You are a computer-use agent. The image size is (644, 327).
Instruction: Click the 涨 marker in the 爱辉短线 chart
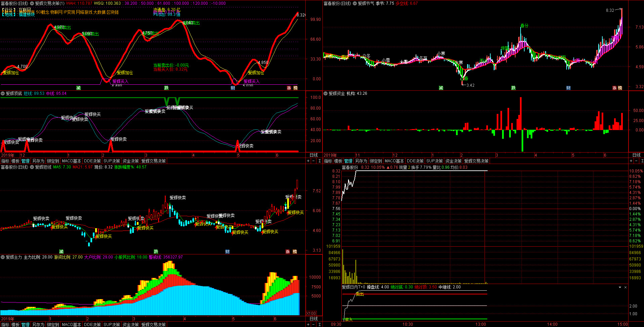click(288, 251)
